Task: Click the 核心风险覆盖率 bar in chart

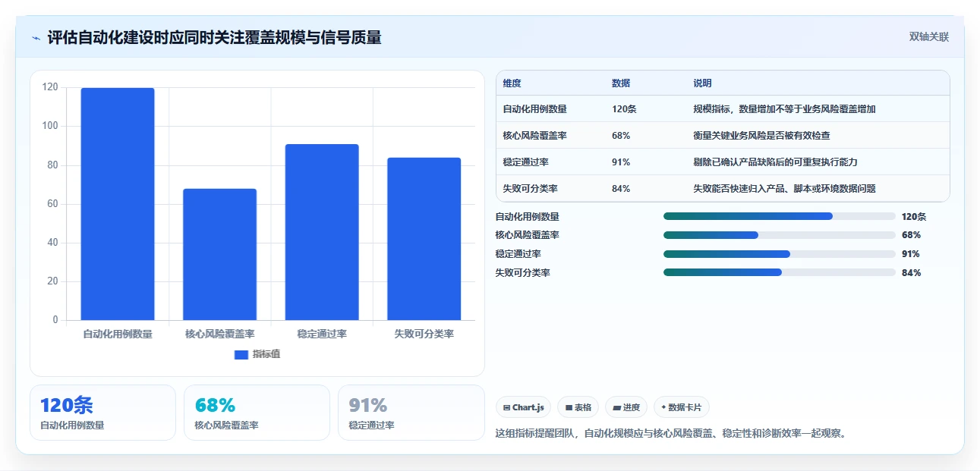Action: pos(220,254)
